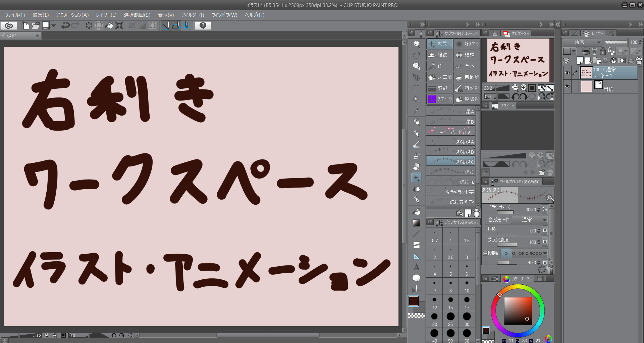
Task: Open Layer panel menu icon
Action: [x=565, y=33]
